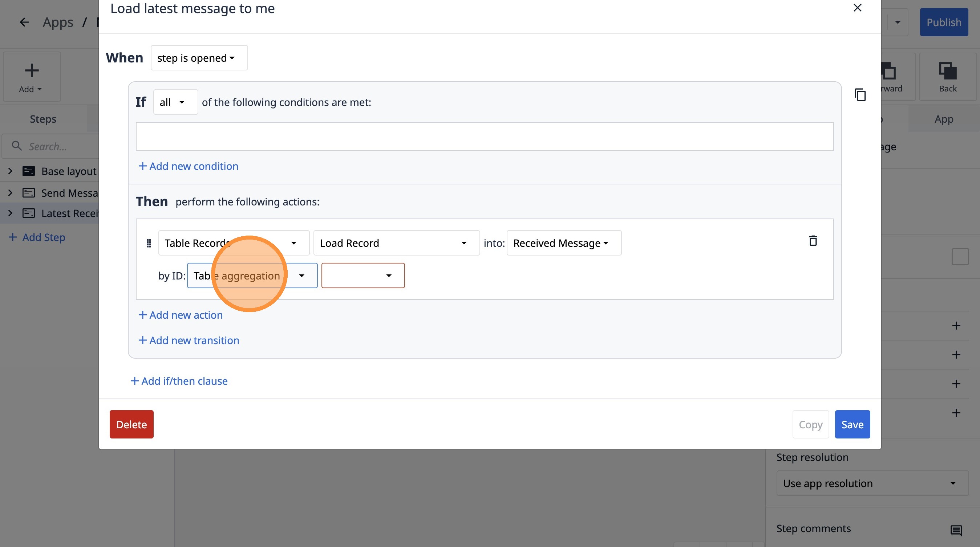This screenshot has height=547, width=980.
Task: Close the trigger editor dialog
Action: (857, 8)
